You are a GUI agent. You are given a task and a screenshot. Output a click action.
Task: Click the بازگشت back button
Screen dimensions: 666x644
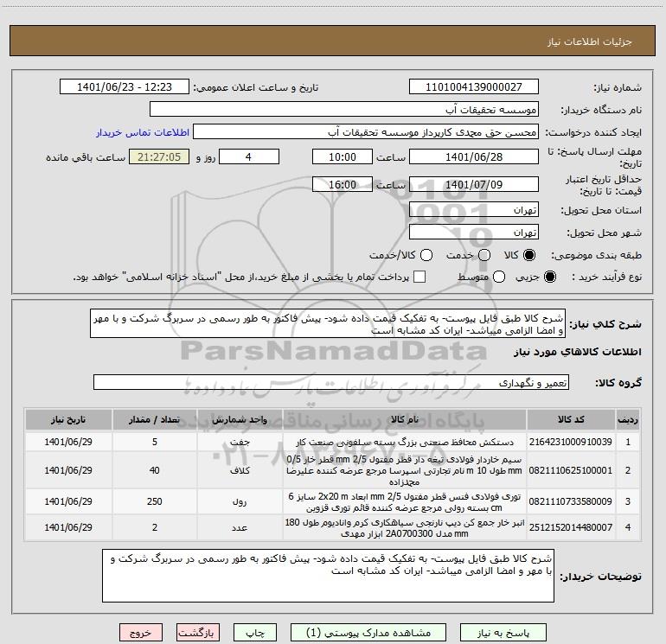coord(197,633)
